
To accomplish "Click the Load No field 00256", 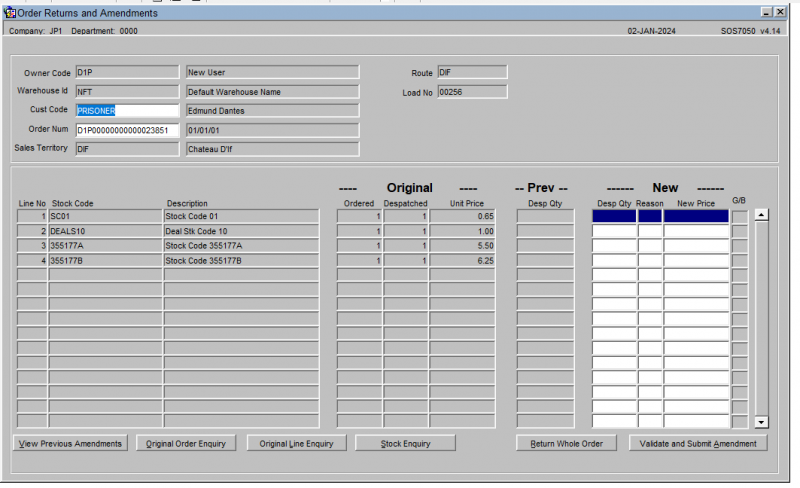I will [x=472, y=92].
